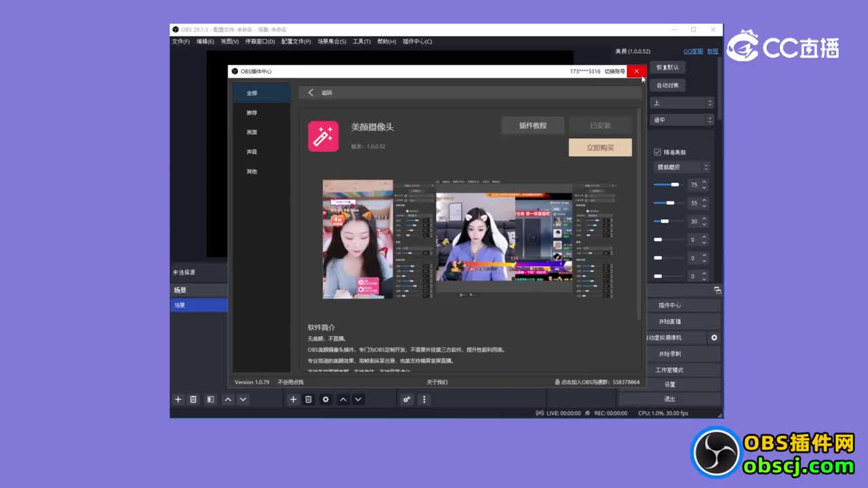Open audio mixer three-dot menu
This screenshot has width=868, height=488.
425,400
